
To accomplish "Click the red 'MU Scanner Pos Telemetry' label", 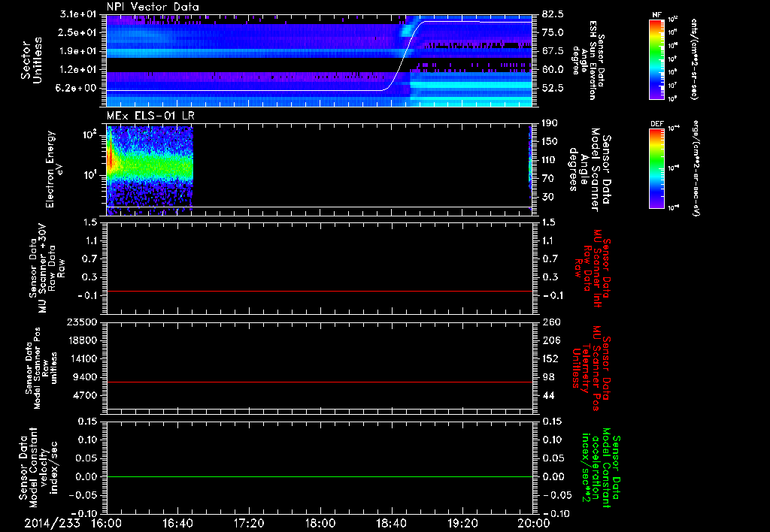I will 591,368.
